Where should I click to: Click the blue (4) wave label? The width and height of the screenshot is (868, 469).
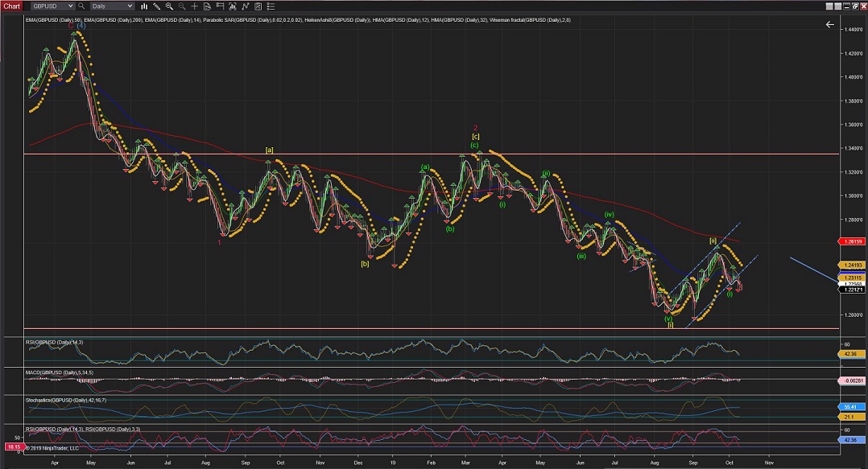tap(81, 26)
